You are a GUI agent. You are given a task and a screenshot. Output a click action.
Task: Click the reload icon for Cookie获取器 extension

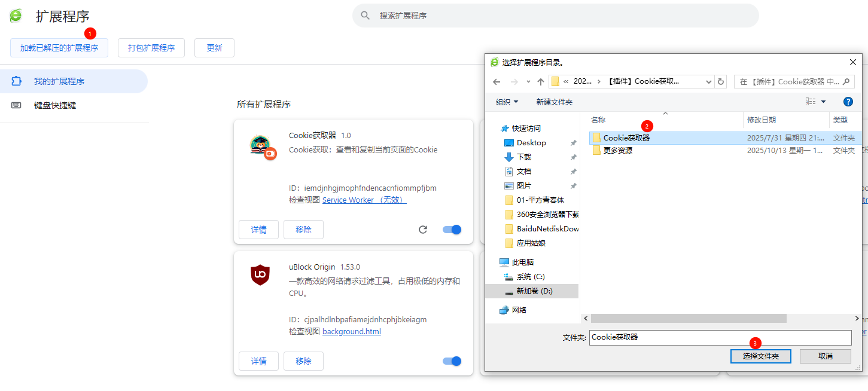pyautogui.click(x=423, y=230)
